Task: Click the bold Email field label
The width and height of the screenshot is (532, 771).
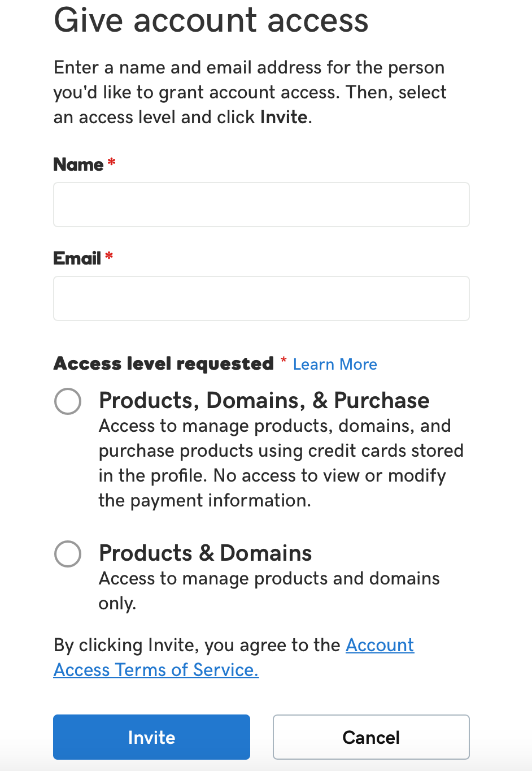Action: [x=77, y=258]
